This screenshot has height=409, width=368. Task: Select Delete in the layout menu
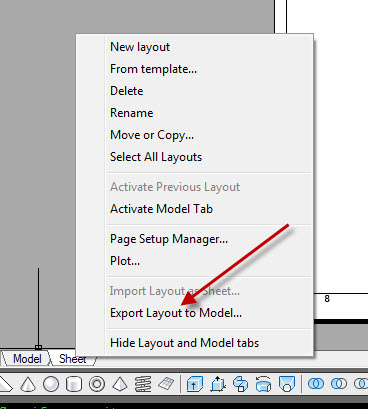point(209,91)
